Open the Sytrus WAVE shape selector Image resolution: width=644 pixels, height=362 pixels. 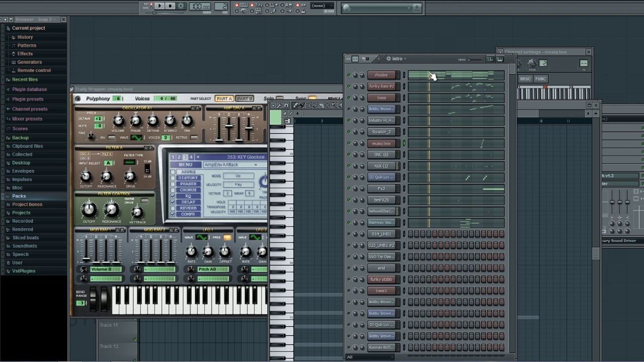pos(137,138)
